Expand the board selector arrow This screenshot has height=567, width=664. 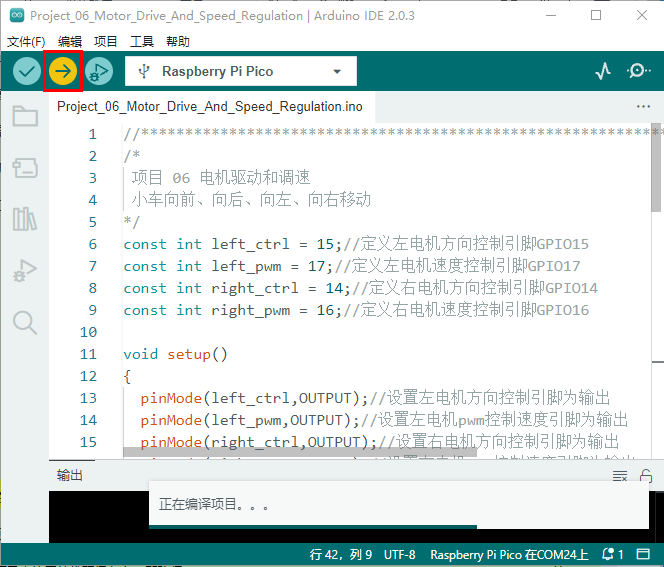(x=337, y=72)
